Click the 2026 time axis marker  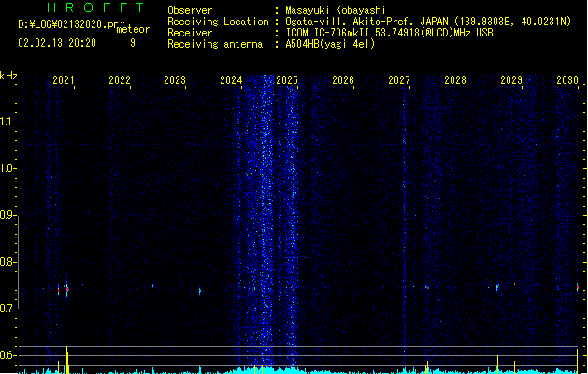[x=343, y=79]
